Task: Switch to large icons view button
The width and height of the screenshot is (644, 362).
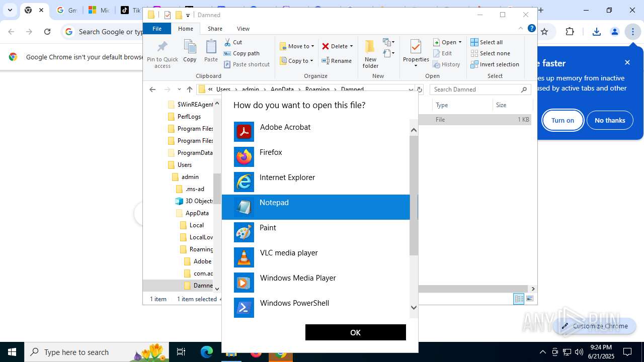Action: (x=529, y=299)
